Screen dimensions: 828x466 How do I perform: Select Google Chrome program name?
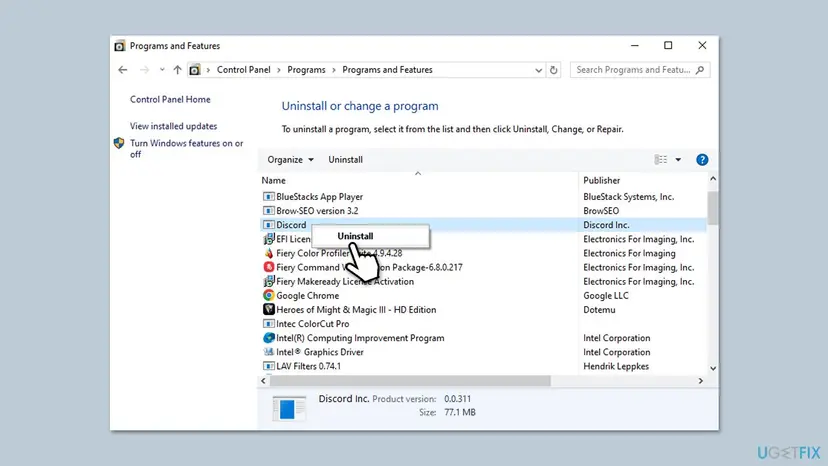click(x=307, y=296)
